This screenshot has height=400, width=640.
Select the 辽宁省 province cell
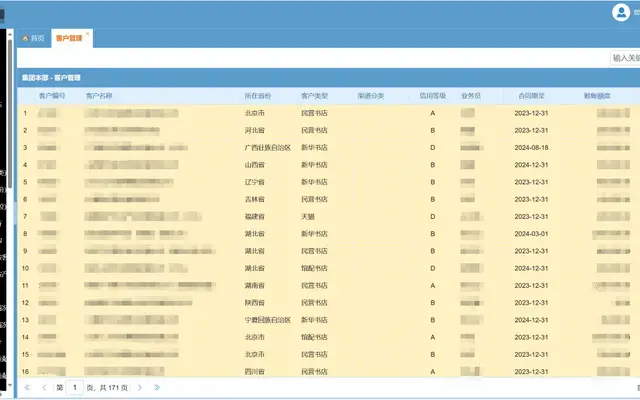[x=255, y=182]
